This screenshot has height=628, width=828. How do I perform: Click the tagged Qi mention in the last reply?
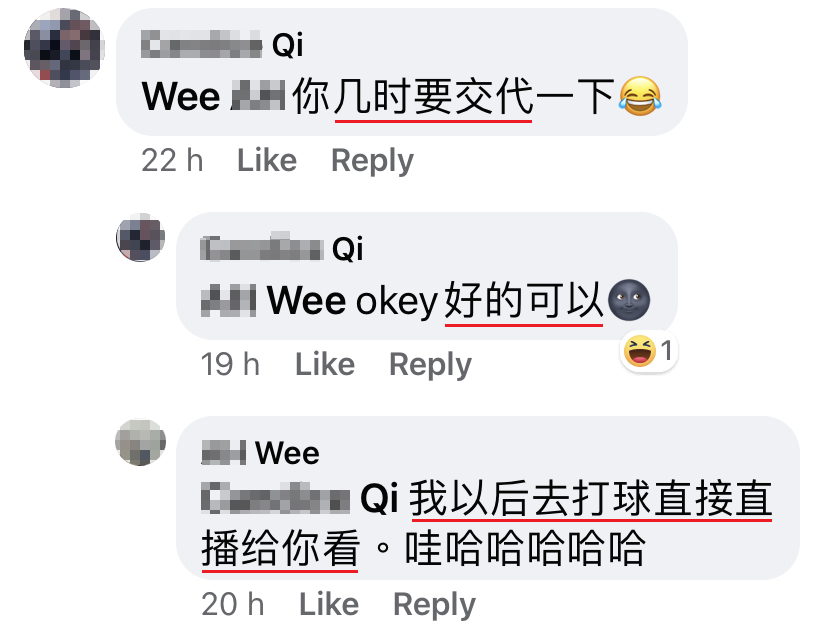(299, 499)
